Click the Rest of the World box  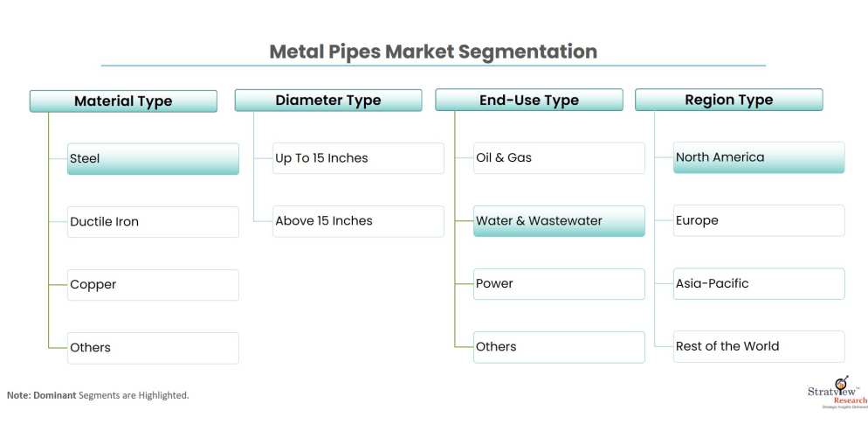click(x=759, y=346)
